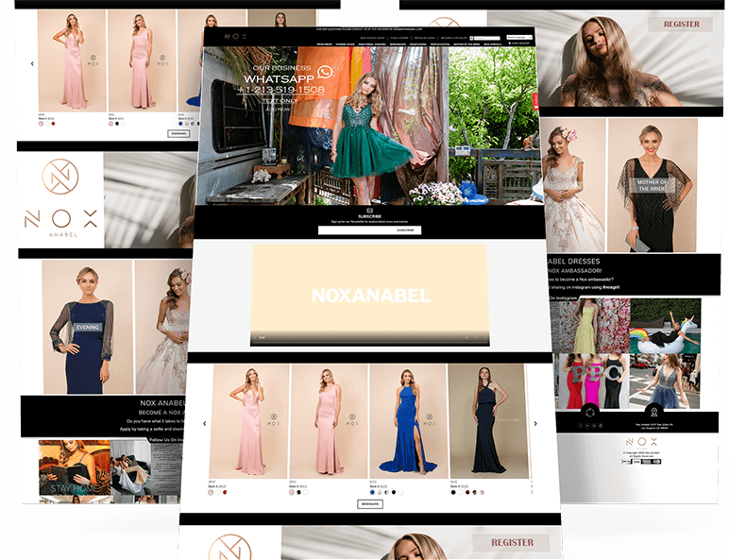Click the location pin icon in the right footer

[x=652, y=412]
